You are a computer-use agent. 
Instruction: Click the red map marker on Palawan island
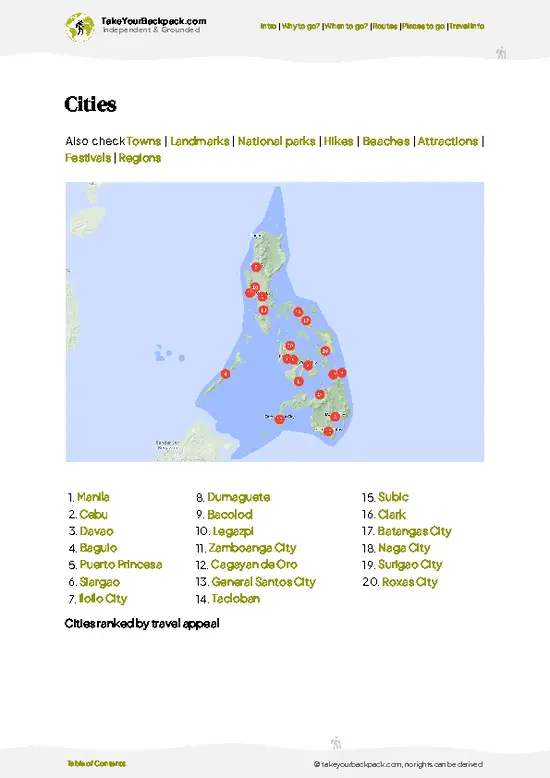[x=225, y=374]
